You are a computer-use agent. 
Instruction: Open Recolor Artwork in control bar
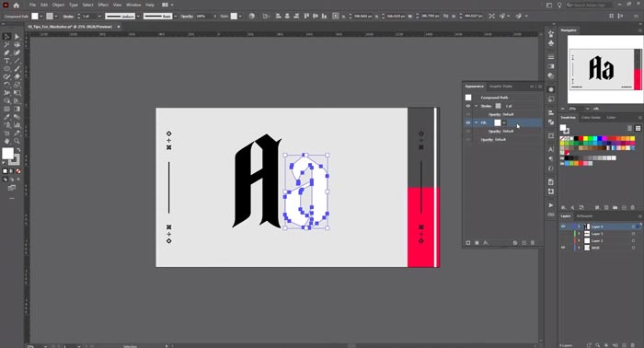click(x=252, y=16)
